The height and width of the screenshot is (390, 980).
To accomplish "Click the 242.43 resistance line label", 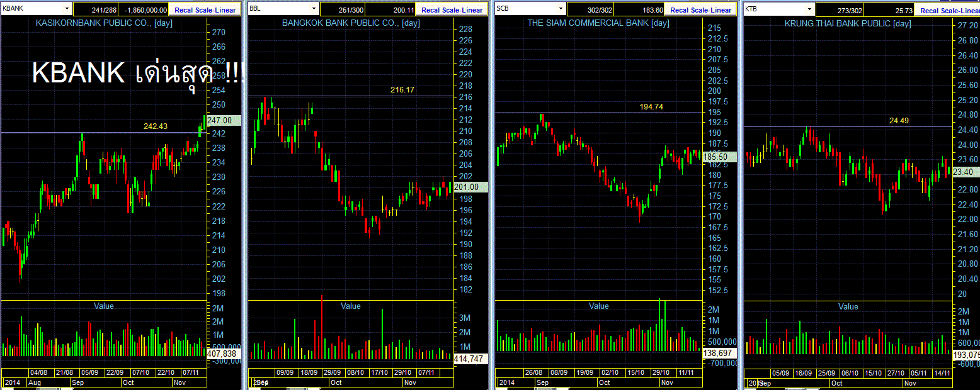I will [156, 126].
